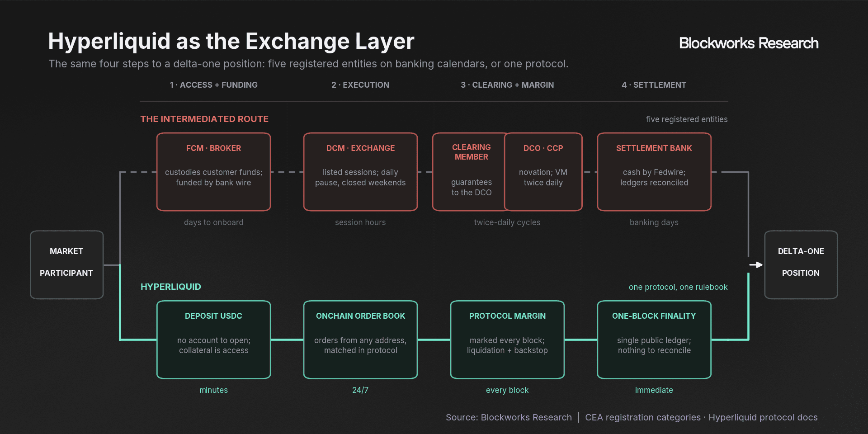
Task: Click the 'immediate' caption
Action: [654, 390]
